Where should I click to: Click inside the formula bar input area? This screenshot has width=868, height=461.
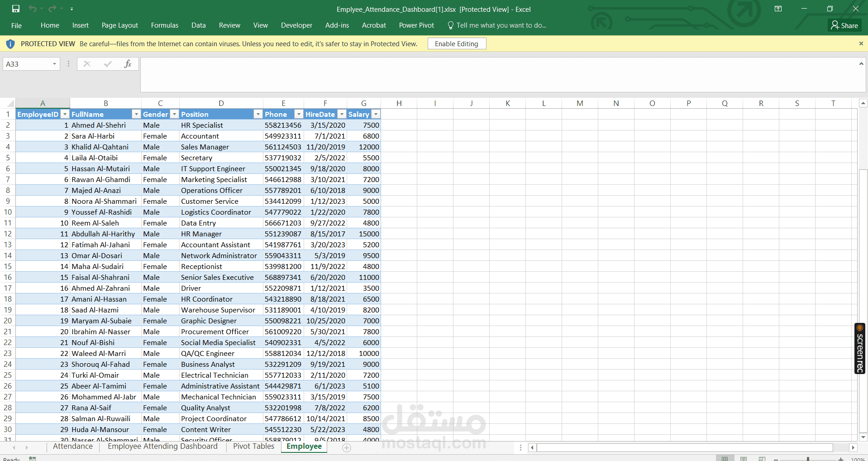click(498, 74)
